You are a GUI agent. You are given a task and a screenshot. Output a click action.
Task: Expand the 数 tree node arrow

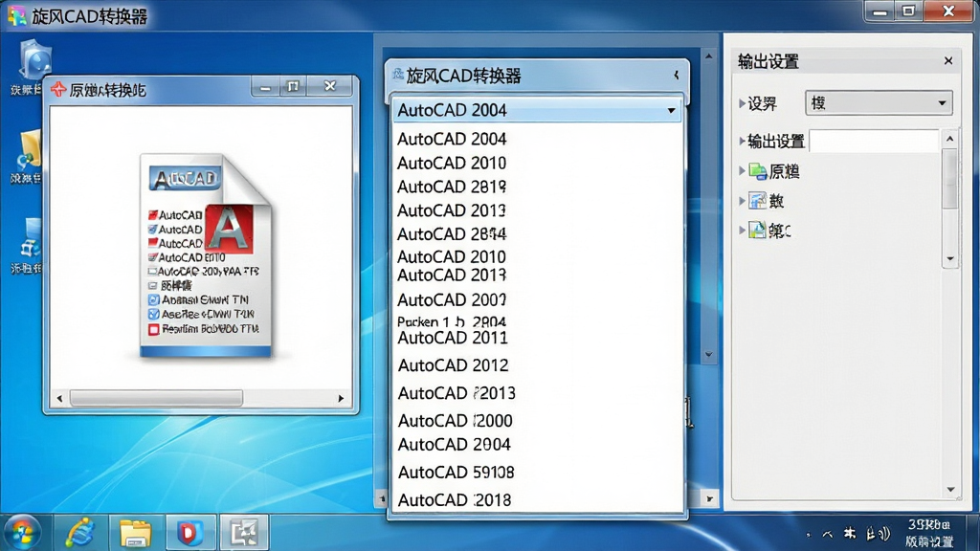(742, 201)
